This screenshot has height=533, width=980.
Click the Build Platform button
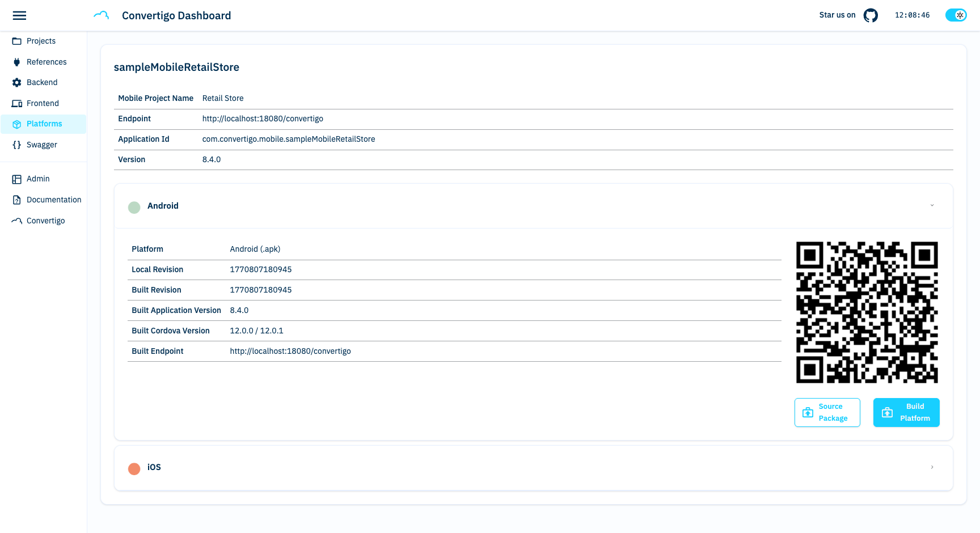point(906,412)
